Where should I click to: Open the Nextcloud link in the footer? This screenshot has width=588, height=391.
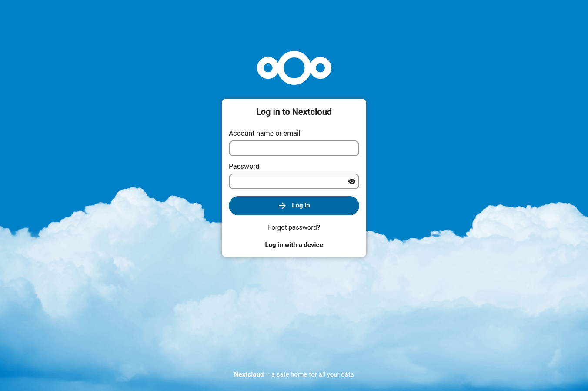pos(249,374)
